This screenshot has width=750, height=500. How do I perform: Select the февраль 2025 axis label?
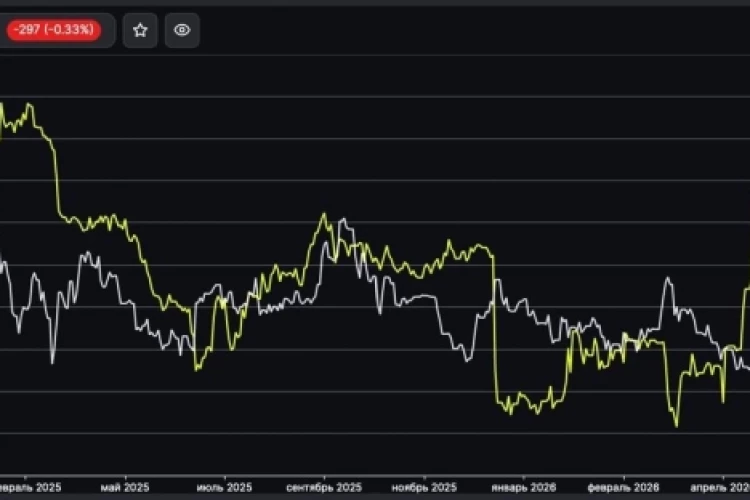30,488
